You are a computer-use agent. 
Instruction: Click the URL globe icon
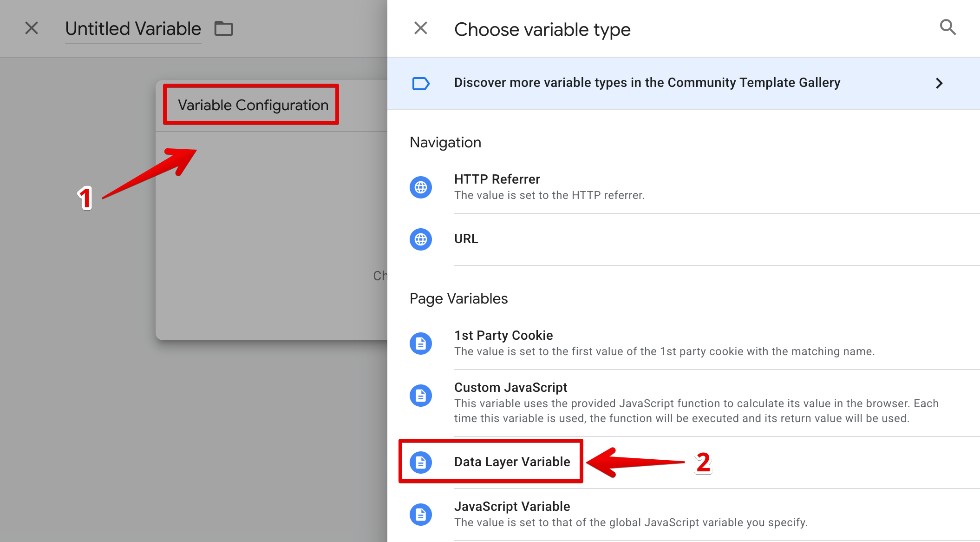pos(421,239)
